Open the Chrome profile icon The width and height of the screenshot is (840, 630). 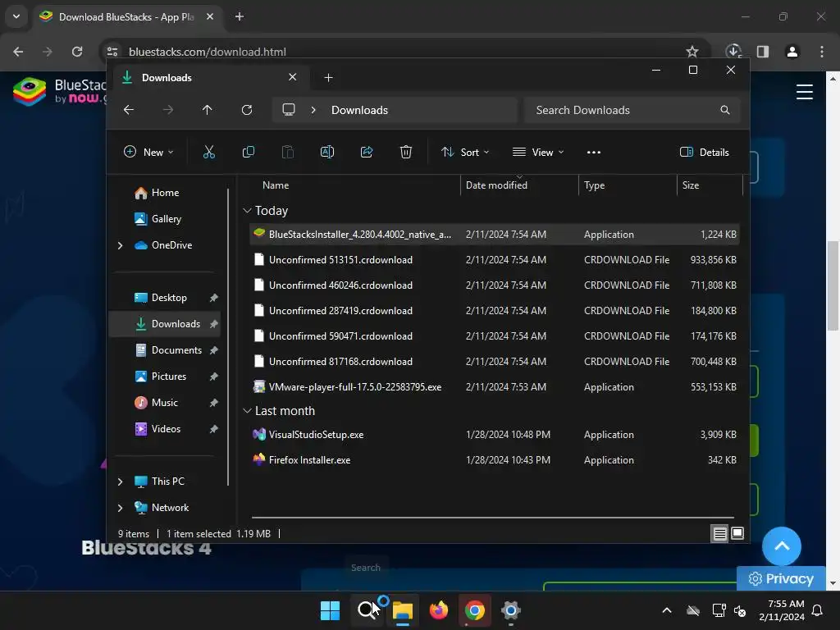(792, 52)
